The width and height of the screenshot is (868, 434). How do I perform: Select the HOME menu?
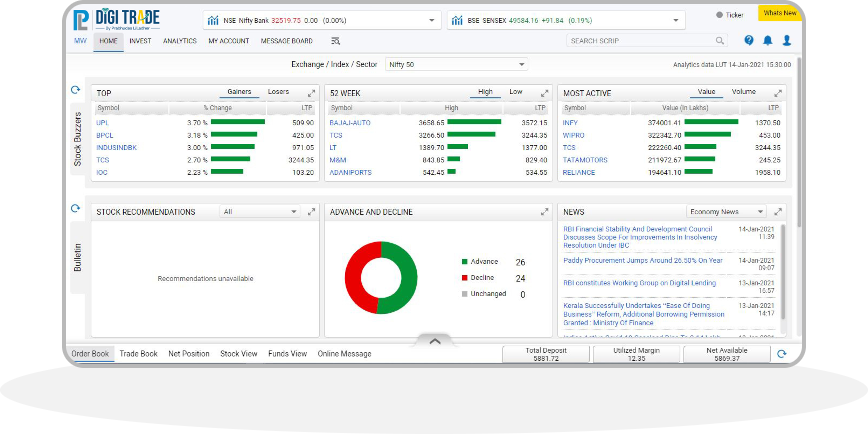[x=108, y=41]
